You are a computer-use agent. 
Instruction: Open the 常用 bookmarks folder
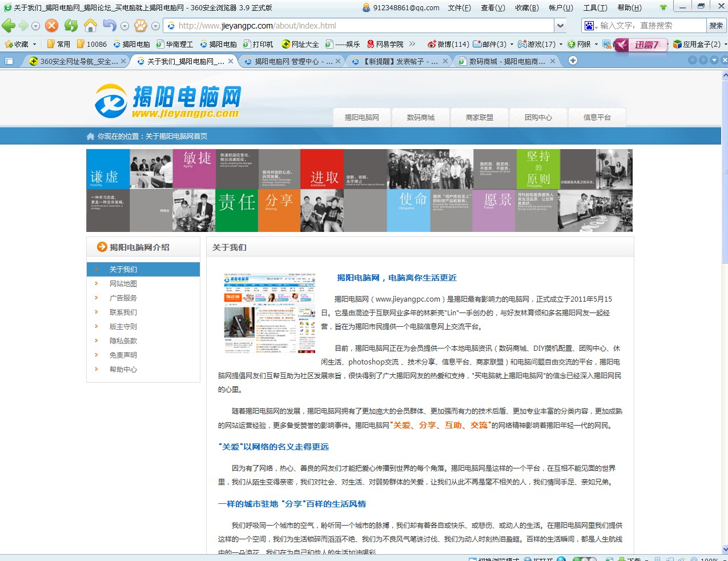pos(58,44)
